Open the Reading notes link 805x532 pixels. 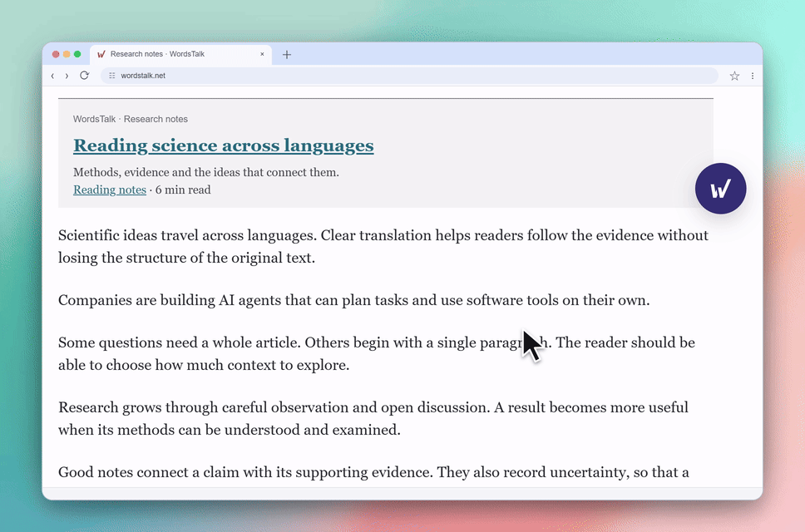[x=109, y=190]
